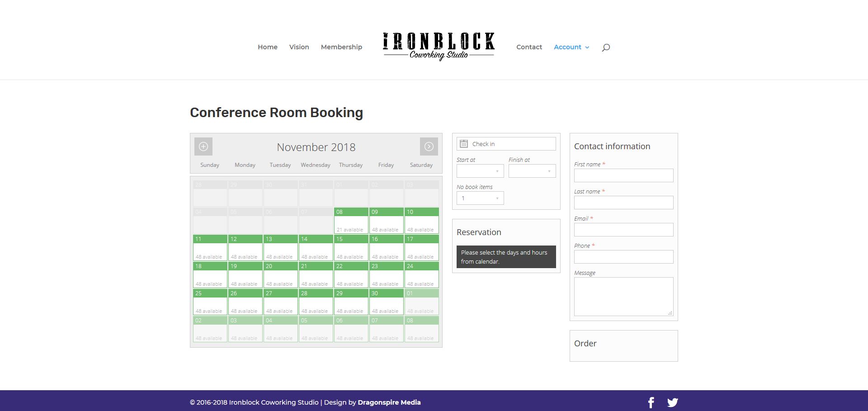Viewport: 868px width, 411px height.
Task: Click the Thursday column header
Action: coord(351,165)
